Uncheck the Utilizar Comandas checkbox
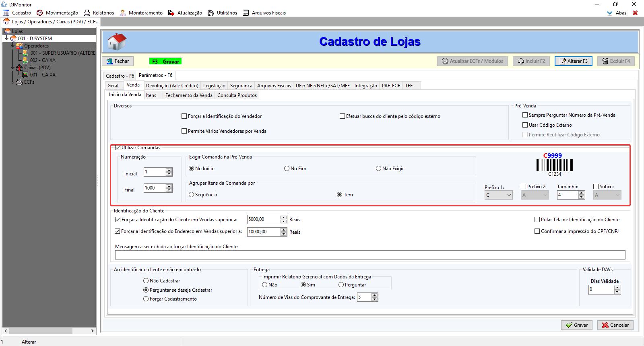The height and width of the screenshot is (346, 644). coord(118,148)
